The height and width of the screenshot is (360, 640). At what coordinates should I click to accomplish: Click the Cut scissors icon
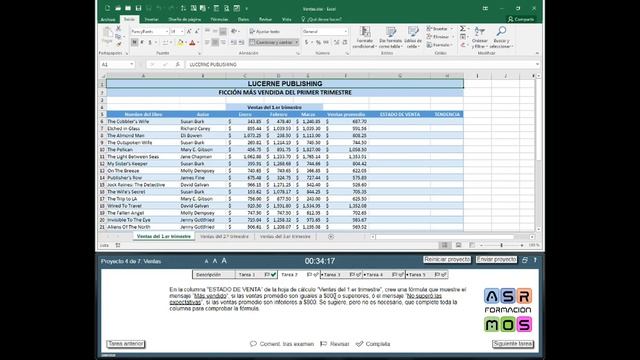click(x=118, y=28)
